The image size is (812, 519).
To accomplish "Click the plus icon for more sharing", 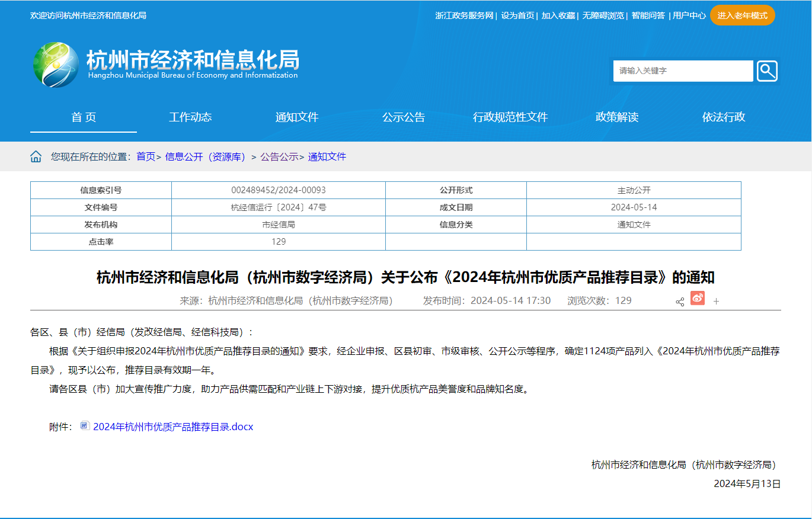I will [716, 302].
